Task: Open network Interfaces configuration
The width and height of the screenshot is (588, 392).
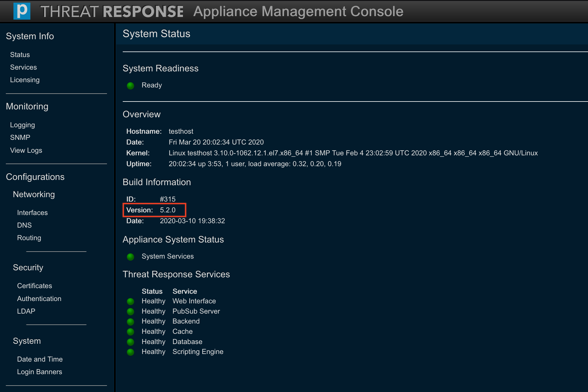Action: pyautogui.click(x=32, y=213)
